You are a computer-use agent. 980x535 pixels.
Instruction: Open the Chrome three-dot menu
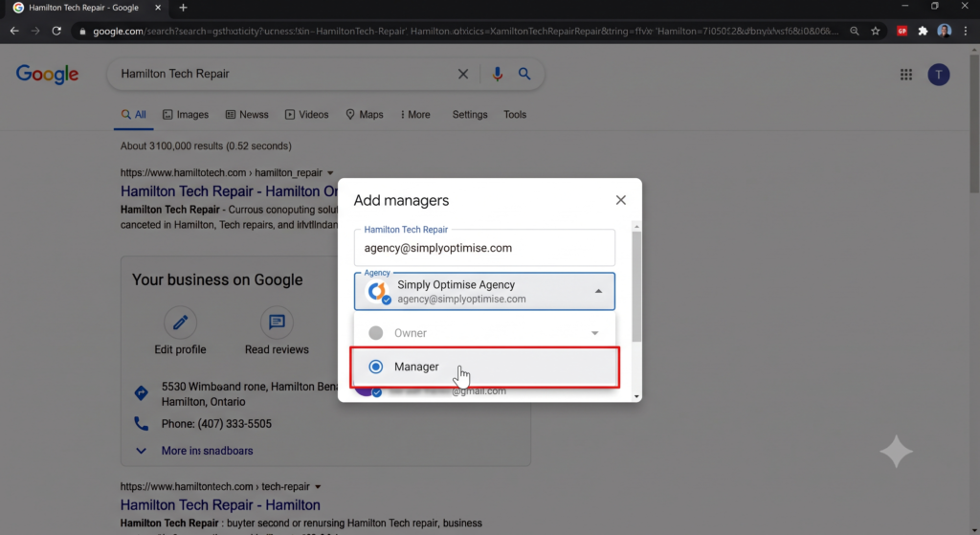[x=966, y=31]
